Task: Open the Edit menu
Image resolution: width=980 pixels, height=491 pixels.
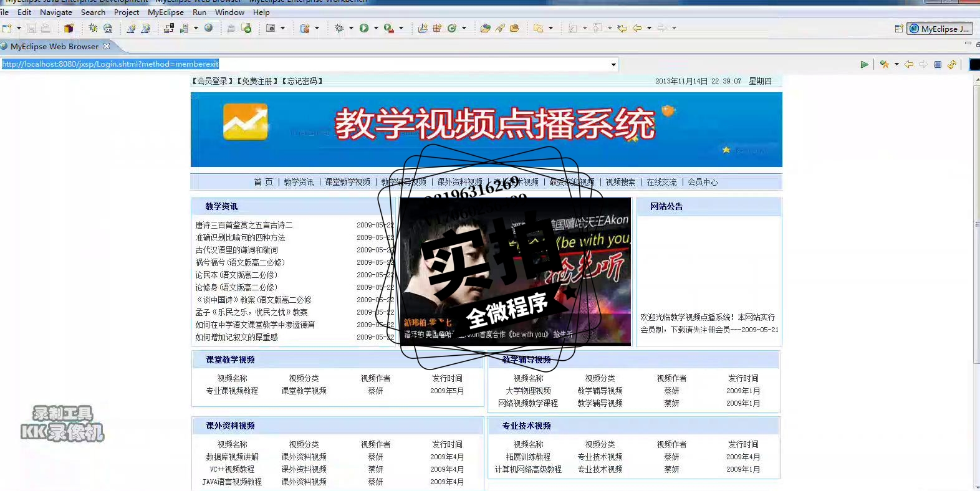Action: (24, 12)
